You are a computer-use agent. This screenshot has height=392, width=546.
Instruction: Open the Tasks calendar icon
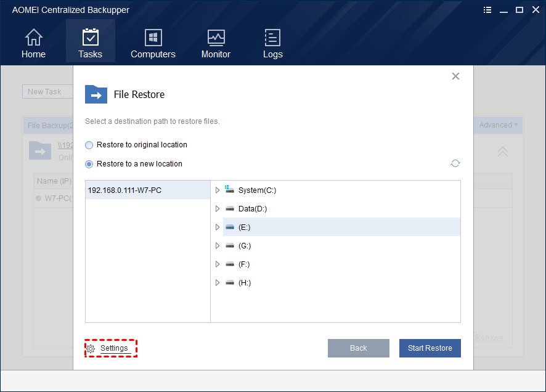(90, 37)
